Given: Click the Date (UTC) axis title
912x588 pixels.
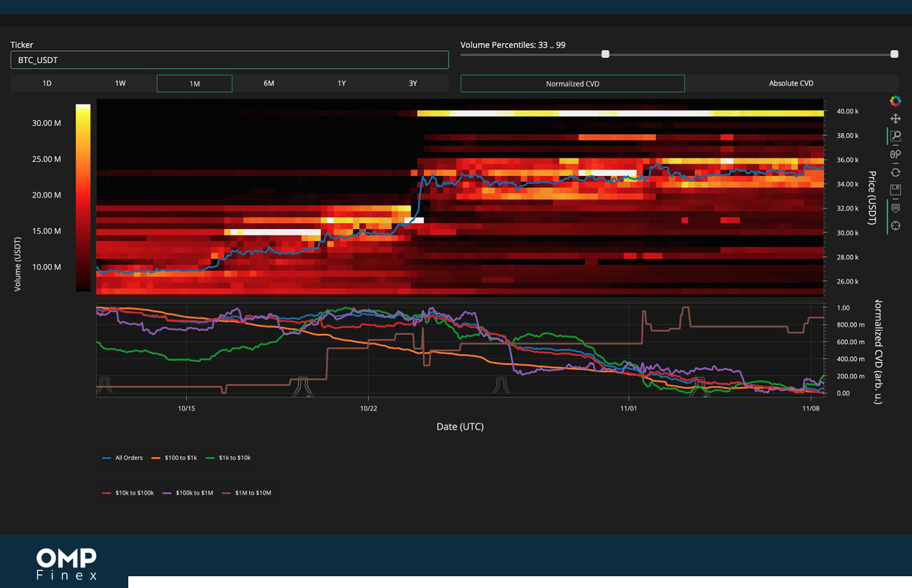Looking at the screenshot, I should click(x=460, y=426).
